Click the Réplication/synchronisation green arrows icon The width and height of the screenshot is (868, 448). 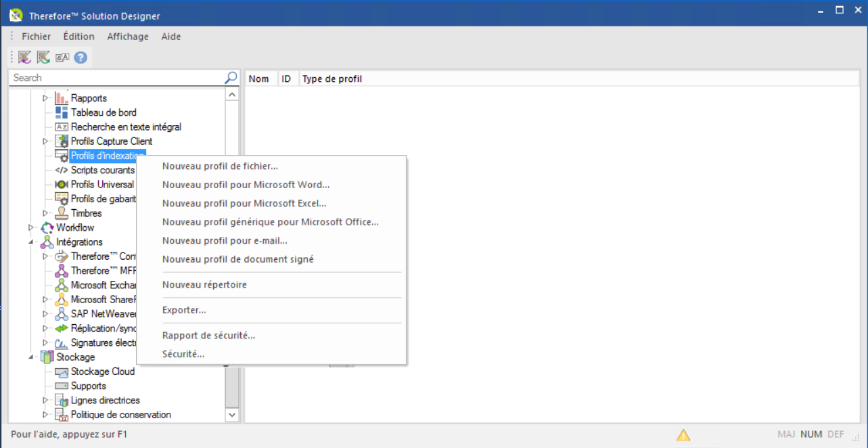point(62,328)
